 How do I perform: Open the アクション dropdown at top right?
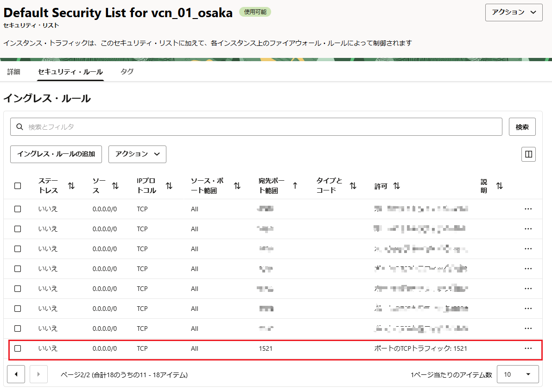(x=514, y=13)
